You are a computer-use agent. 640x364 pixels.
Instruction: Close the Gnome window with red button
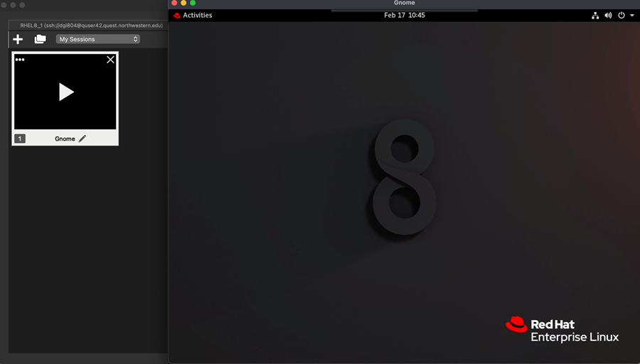[x=174, y=3]
